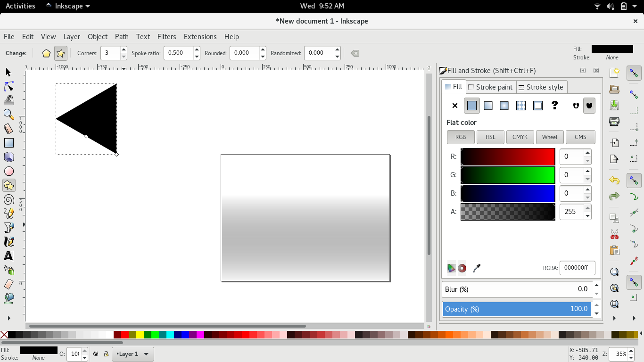Increase Corners value with spinner arrow
Screen dimensions: 644x362
123,49
